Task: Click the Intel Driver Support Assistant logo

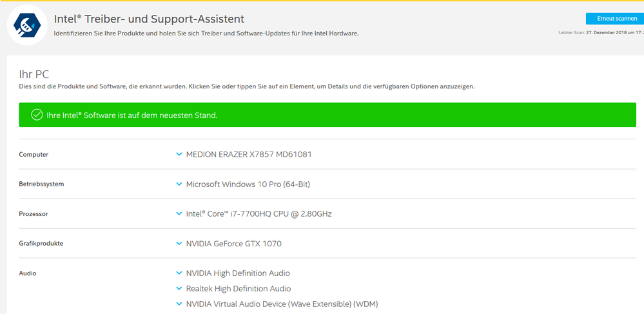Action: click(27, 25)
